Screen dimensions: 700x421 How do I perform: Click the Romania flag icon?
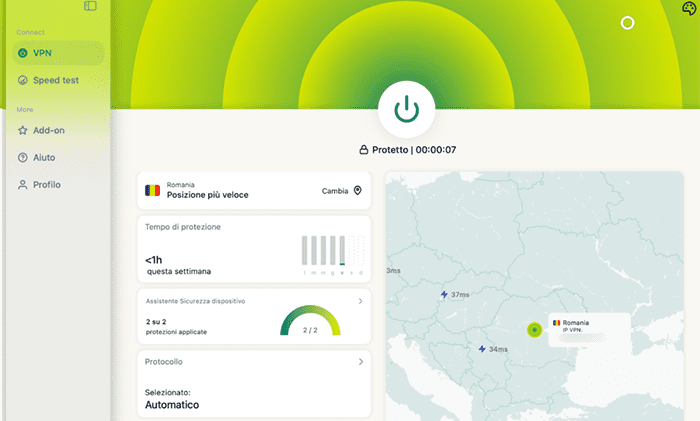pyautogui.click(x=152, y=190)
